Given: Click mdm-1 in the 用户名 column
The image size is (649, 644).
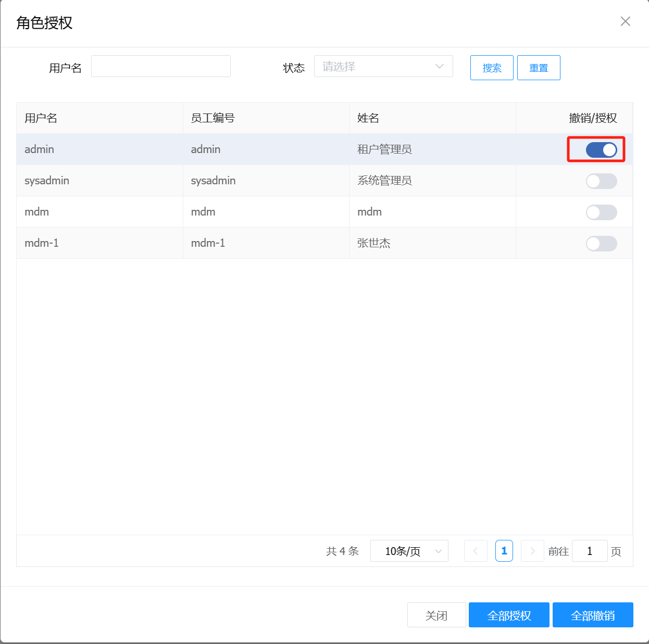Looking at the screenshot, I should pos(42,243).
